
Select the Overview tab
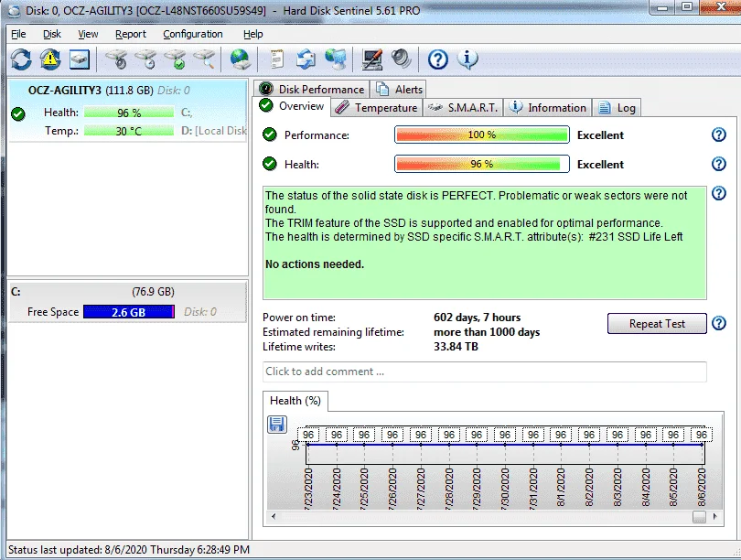click(292, 106)
